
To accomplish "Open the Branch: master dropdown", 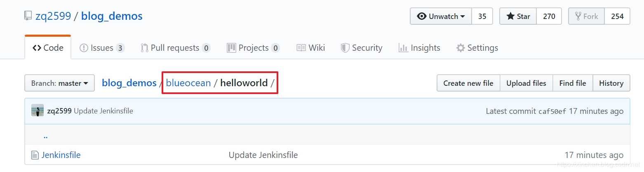I will pyautogui.click(x=59, y=83).
